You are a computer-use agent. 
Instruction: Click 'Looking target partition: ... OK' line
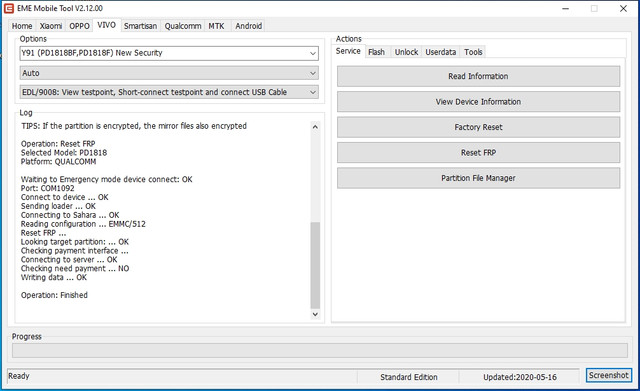pyautogui.click(x=75, y=242)
